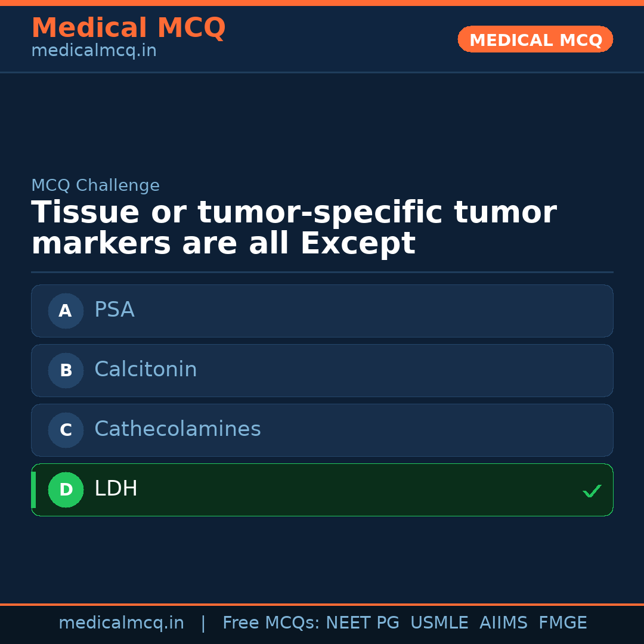The image size is (644, 644).
Task: Click the circled B option badge
Action: 66,370
